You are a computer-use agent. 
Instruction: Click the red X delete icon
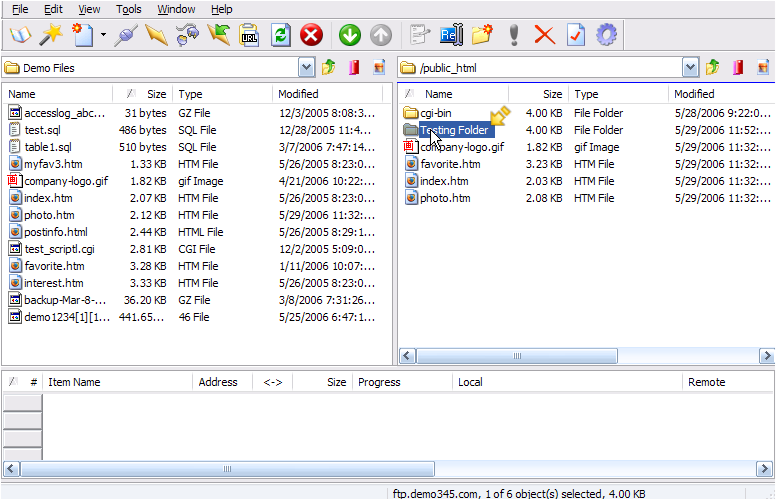pos(544,36)
